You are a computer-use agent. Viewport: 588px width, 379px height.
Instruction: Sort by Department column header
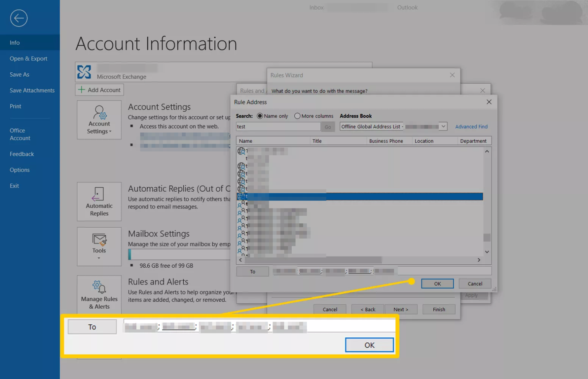pyautogui.click(x=474, y=141)
